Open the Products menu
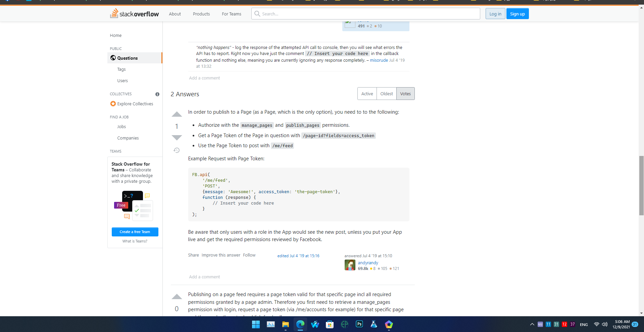 (201, 14)
